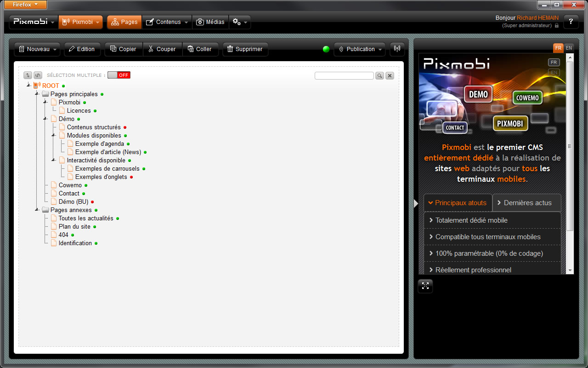The height and width of the screenshot is (368, 588).
Task: Open the gears settings dropdown
Action: click(x=240, y=22)
